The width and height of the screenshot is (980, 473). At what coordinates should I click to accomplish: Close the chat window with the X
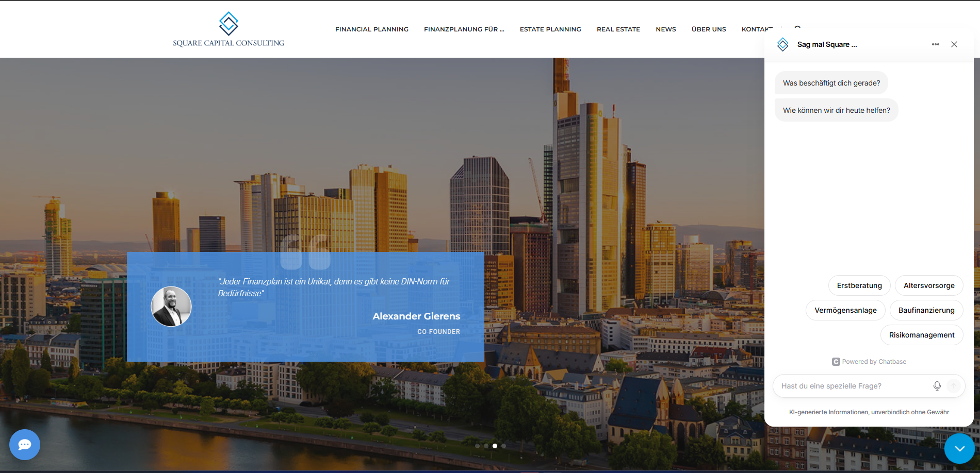coord(954,44)
